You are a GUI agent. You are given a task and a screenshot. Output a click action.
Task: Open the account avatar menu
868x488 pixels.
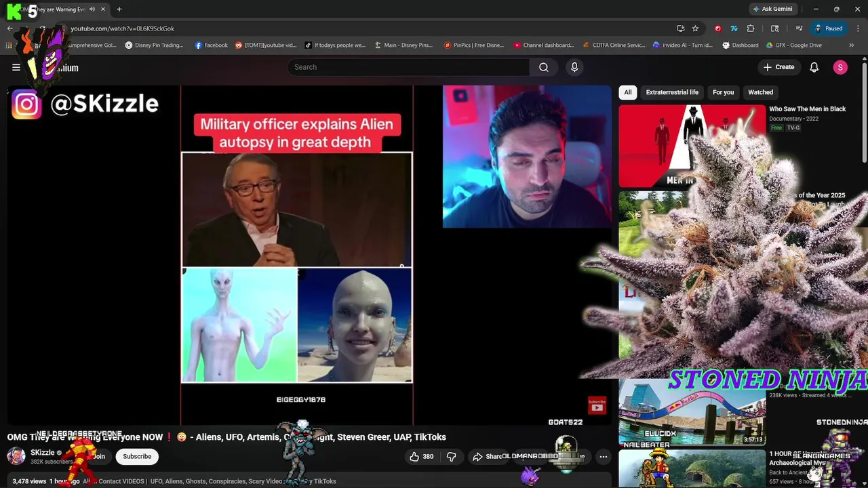pyautogui.click(x=840, y=67)
